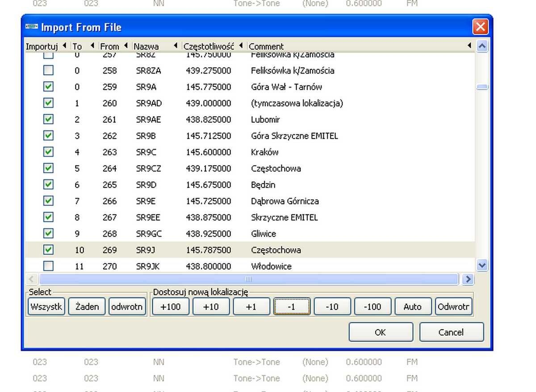Image resolution: width=536 pixels, height=392 pixels.
Task: Sort by the Częstotliwość column header
Action: 209,46
